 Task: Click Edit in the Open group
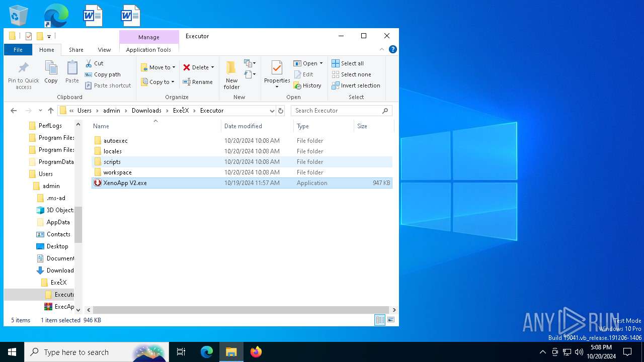[x=304, y=74]
